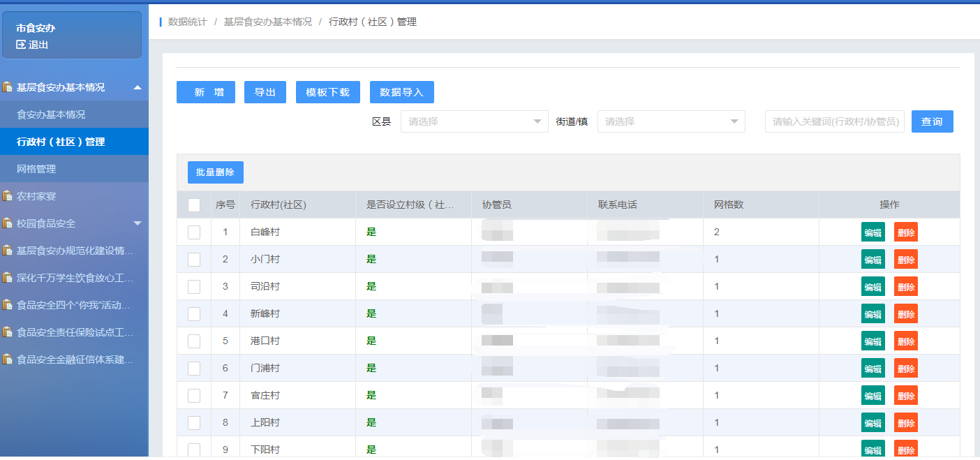
Task: Click the 数据统计 breadcrumb
Action: 188,22
